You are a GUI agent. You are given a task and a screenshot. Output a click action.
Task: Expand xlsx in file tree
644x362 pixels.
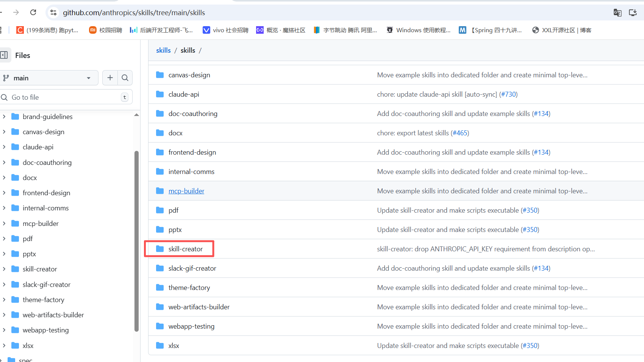[x=4, y=345]
